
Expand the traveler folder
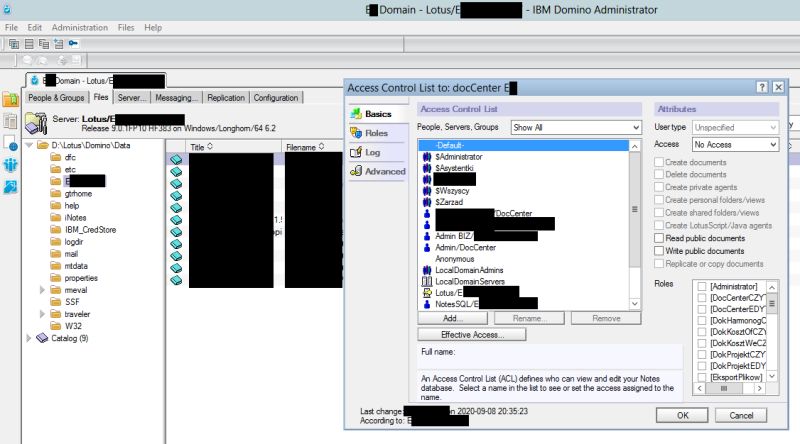coord(42,314)
